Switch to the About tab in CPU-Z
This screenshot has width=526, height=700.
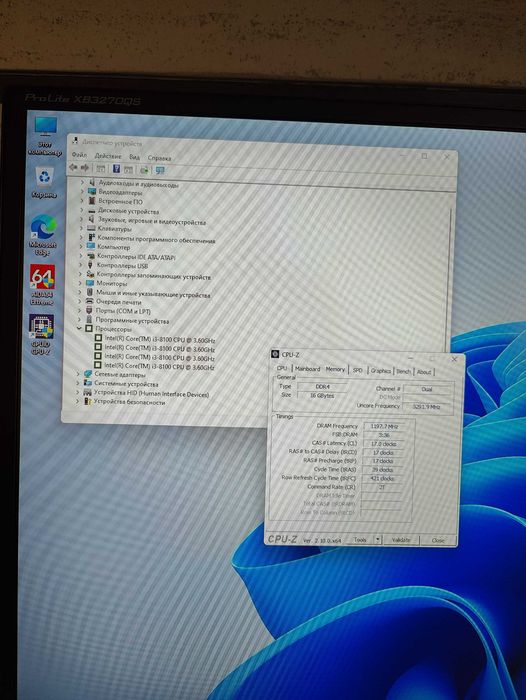[424, 371]
